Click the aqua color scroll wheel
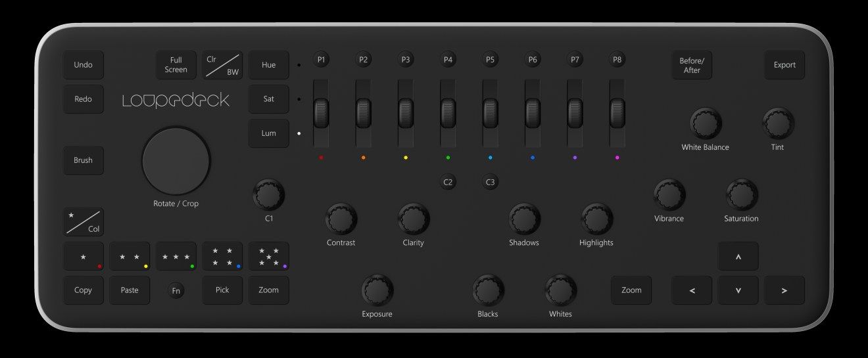 [x=490, y=113]
